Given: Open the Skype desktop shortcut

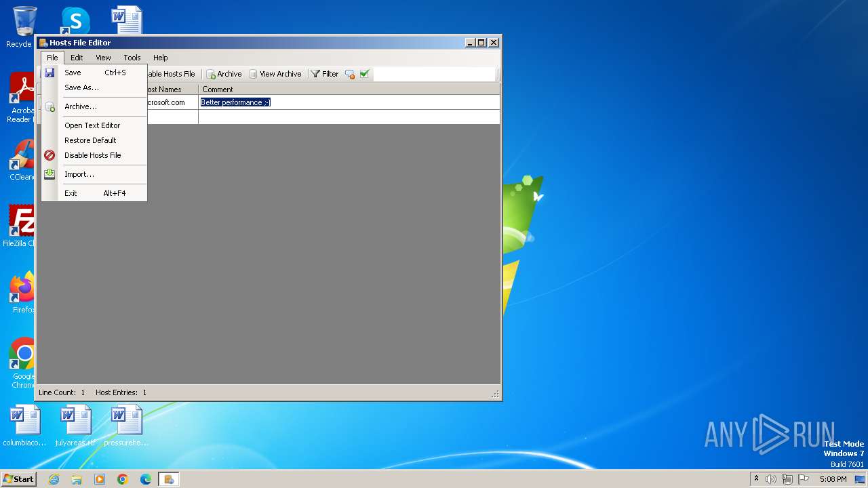Looking at the screenshot, I should click(75, 20).
